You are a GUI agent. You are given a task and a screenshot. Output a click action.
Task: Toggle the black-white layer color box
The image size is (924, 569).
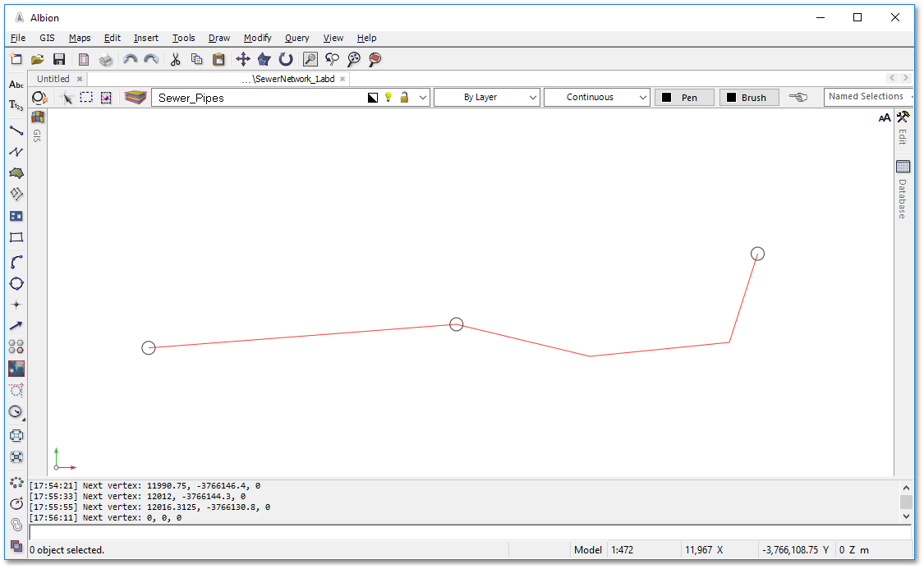pos(372,98)
